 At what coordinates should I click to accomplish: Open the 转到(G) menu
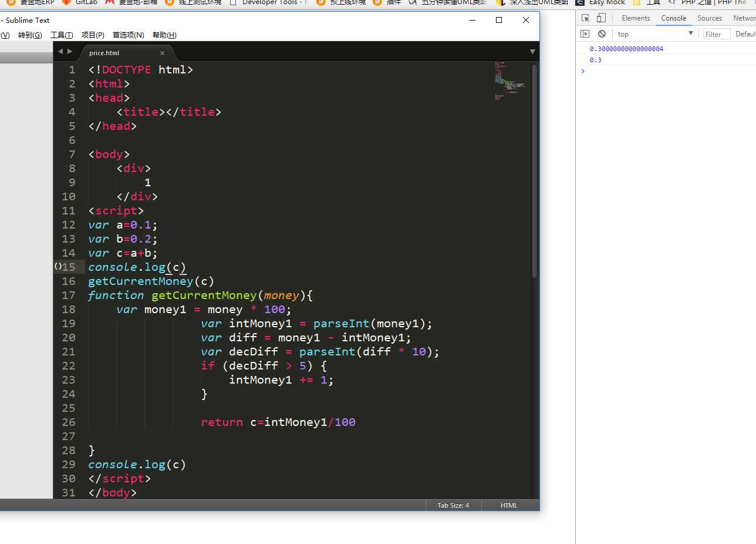(x=30, y=35)
